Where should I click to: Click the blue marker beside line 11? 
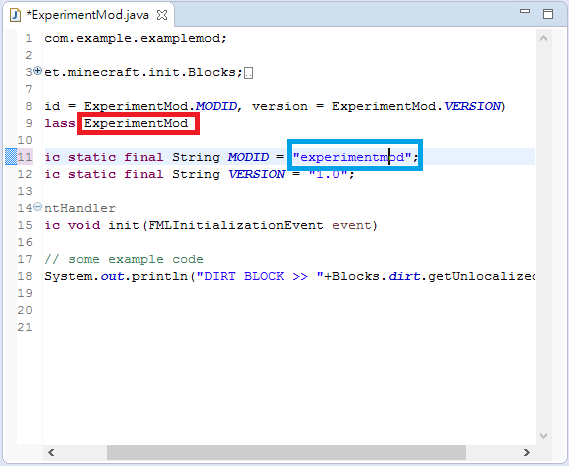[x=11, y=157]
